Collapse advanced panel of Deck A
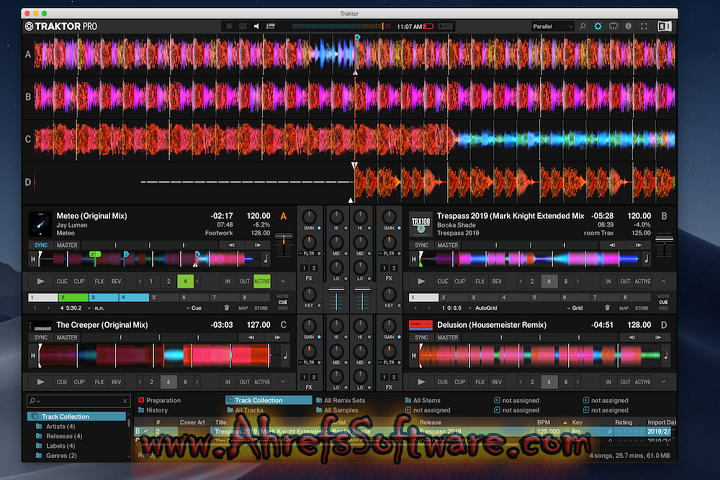720x480 pixels. click(283, 281)
